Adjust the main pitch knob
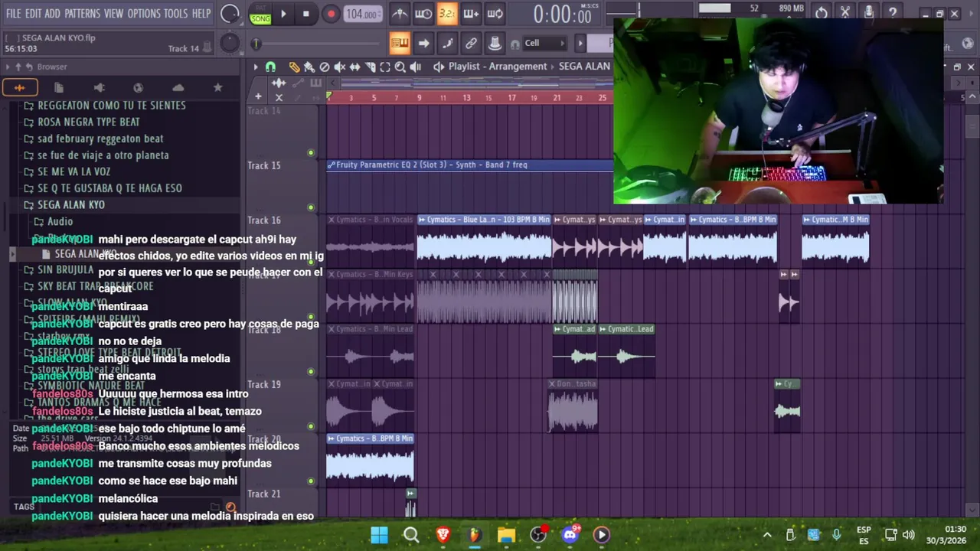Viewport: 980px width, 551px height. click(x=230, y=43)
